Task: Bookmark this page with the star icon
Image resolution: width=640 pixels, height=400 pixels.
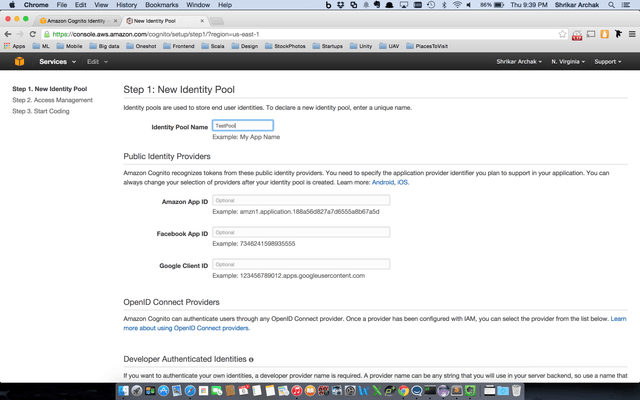Action: tap(562, 34)
